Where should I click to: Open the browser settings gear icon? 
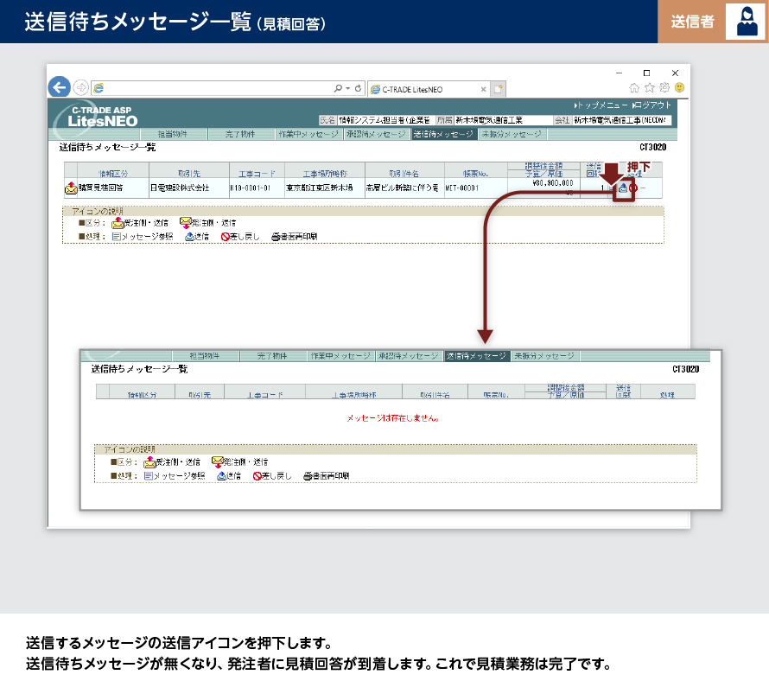(664, 87)
